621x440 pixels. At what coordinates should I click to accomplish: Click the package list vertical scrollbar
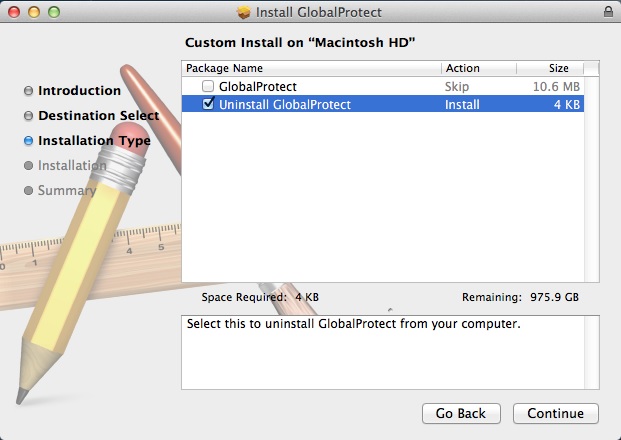(592, 179)
